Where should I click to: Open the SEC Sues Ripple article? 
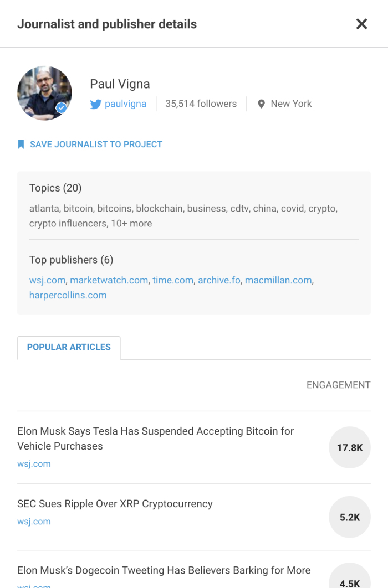click(x=115, y=504)
